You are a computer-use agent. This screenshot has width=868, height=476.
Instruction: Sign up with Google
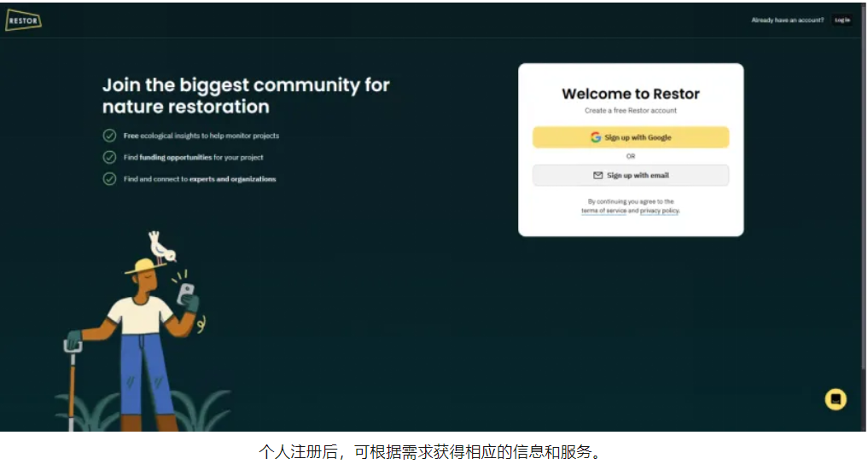point(631,137)
